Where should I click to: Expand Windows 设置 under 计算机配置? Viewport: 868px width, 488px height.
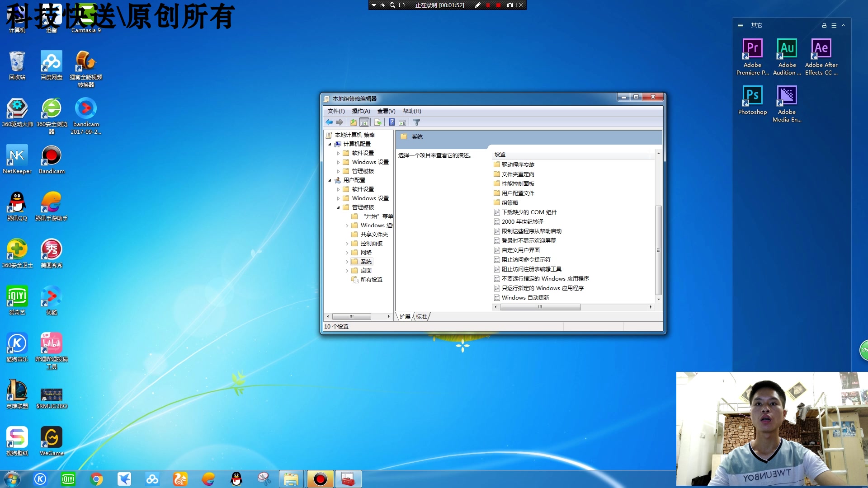click(338, 162)
